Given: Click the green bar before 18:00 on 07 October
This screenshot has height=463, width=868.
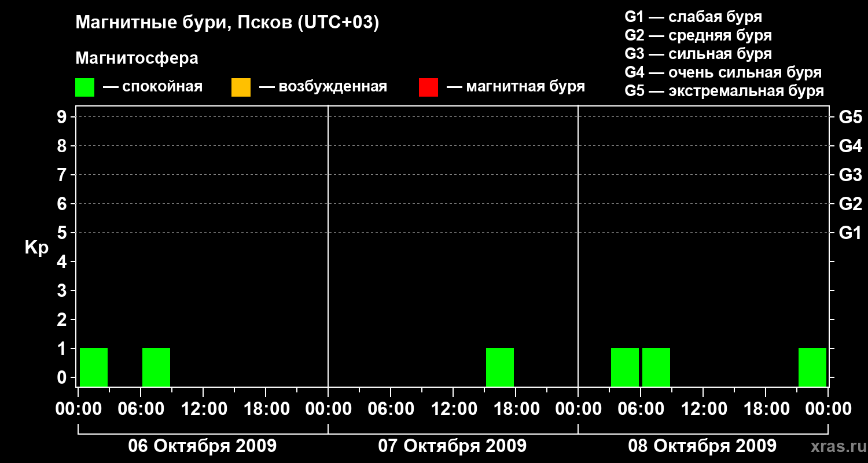Looking at the screenshot, I should coord(500,367).
